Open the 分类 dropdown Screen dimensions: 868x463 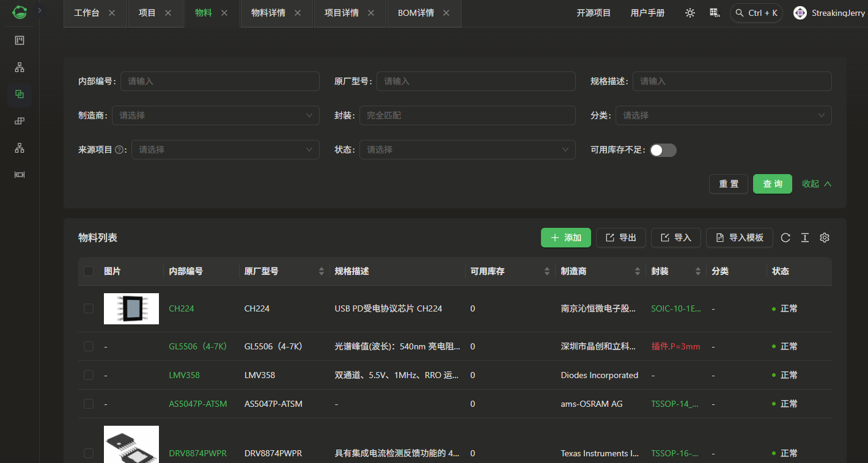[723, 115]
